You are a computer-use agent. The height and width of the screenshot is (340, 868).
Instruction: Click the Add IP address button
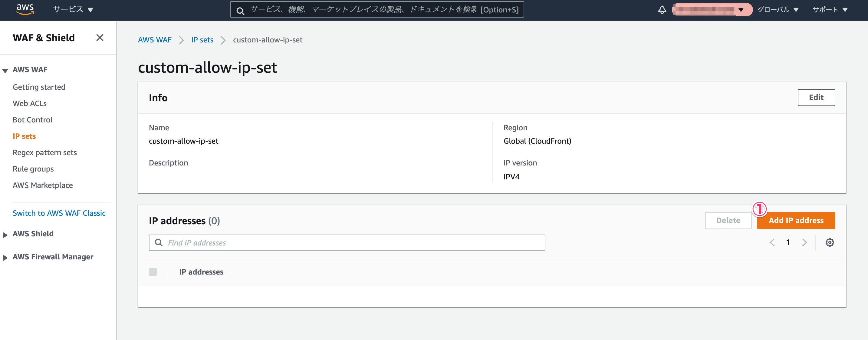pos(796,220)
